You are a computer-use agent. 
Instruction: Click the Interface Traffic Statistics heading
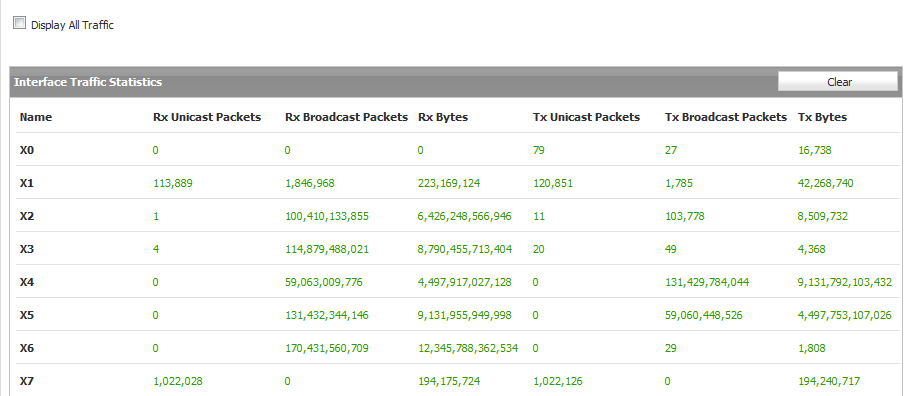point(88,82)
